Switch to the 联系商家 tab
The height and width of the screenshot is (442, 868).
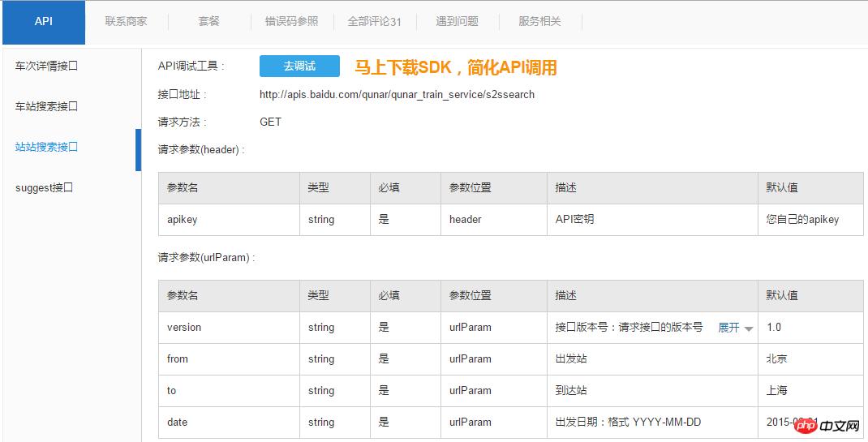click(x=126, y=22)
